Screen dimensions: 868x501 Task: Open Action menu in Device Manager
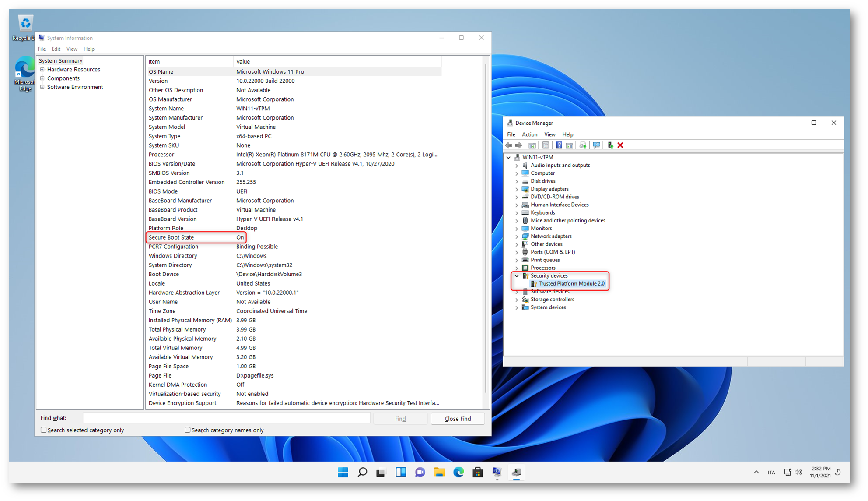[529, 134]
